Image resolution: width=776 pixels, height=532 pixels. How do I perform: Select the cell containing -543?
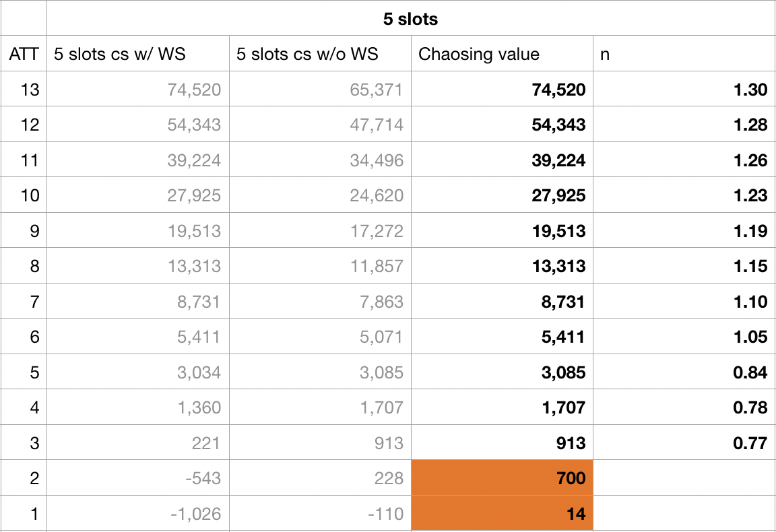138,479
